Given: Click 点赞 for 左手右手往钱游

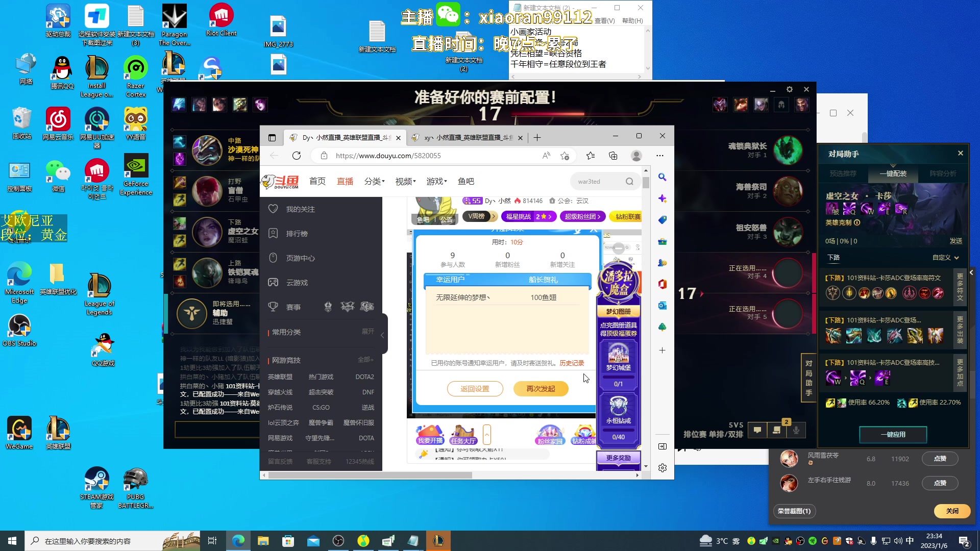Looking at the screenshot, I should [940, 483].
